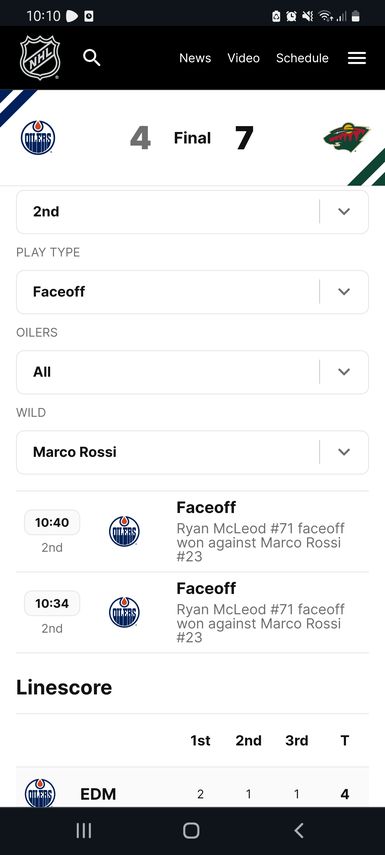Open the Oilers player dropdown showing All

pos(192,372)
